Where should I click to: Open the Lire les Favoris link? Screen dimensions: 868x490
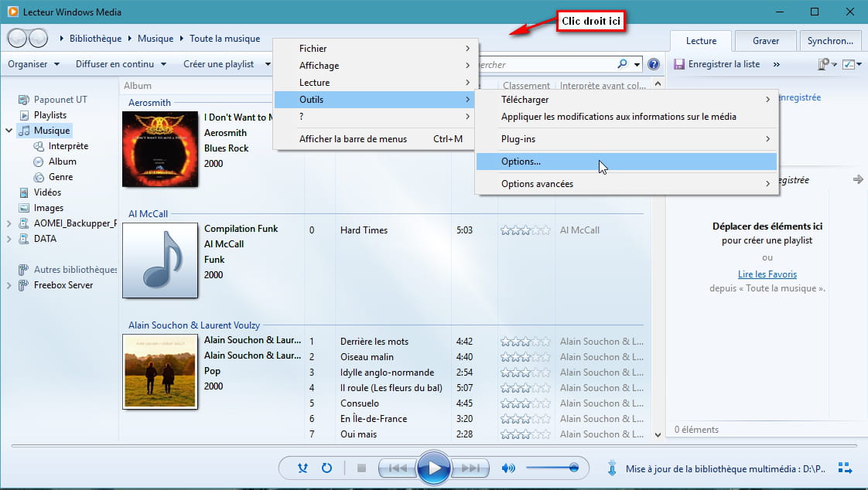(767, 274)
